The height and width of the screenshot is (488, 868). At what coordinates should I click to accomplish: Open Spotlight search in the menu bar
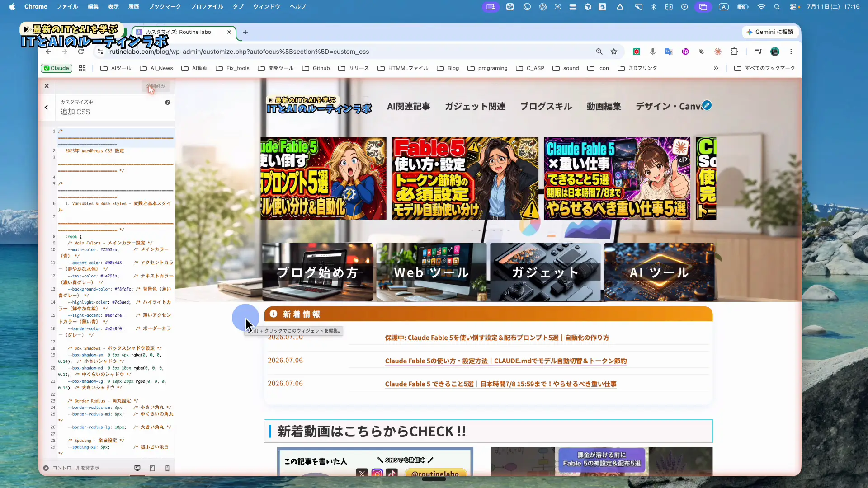coord(777,6)
